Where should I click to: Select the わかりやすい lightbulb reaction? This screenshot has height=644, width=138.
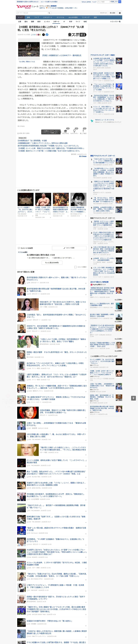click(x=74, y=131)
